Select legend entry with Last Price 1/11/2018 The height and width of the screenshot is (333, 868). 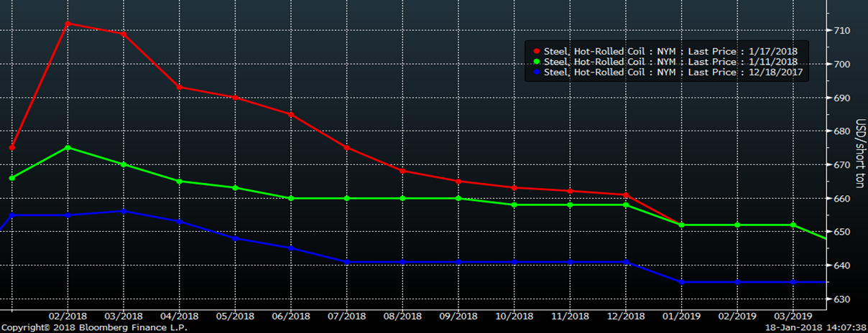pos(670,62)
